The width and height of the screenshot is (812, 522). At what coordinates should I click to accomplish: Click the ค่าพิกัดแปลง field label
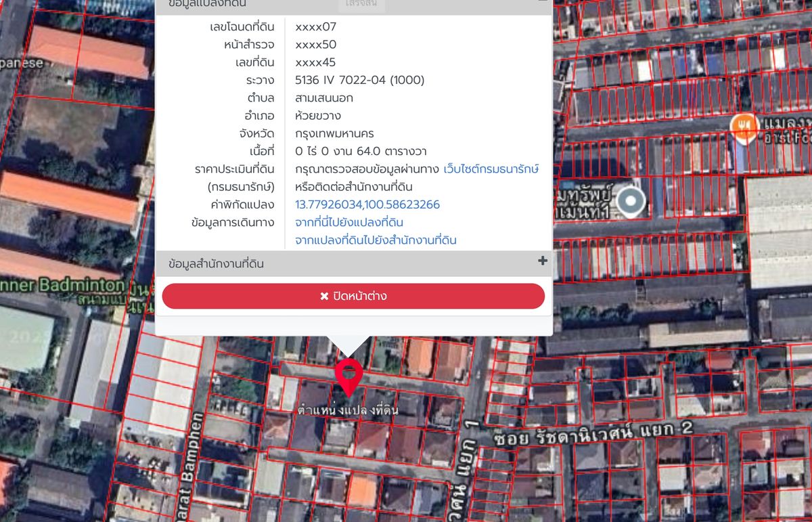click(242, 204)
